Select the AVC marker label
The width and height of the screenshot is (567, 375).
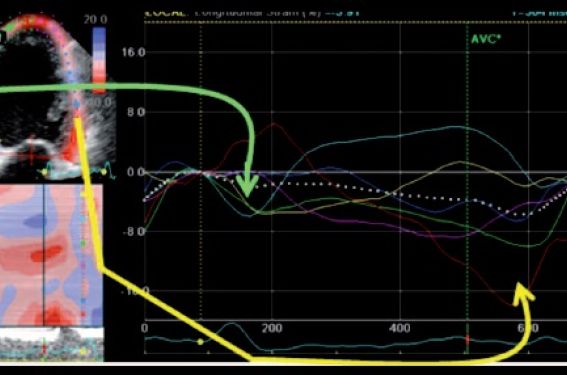tap(486, 39)
